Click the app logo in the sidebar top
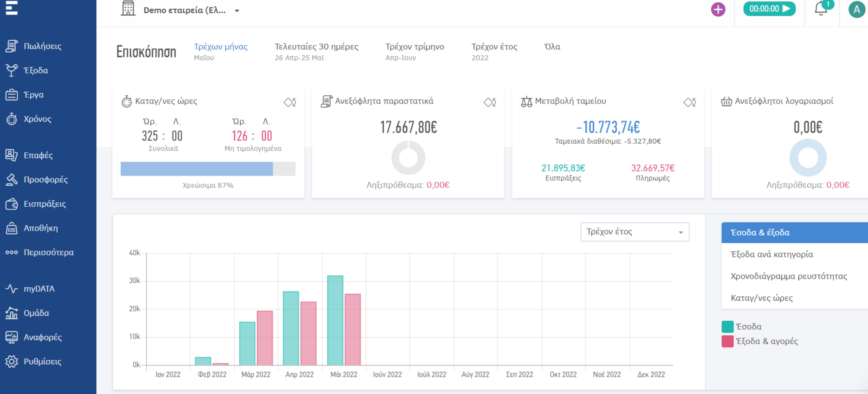The height and width of the screenshot is (394, 868). (x=11, y=8)
